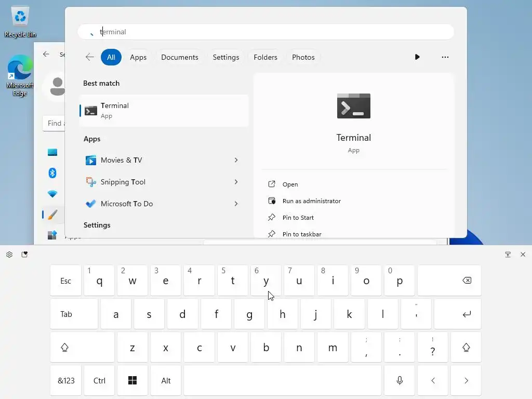Click Open for Terminal
This screenshot has height=399, width=532.
(290, 184)
